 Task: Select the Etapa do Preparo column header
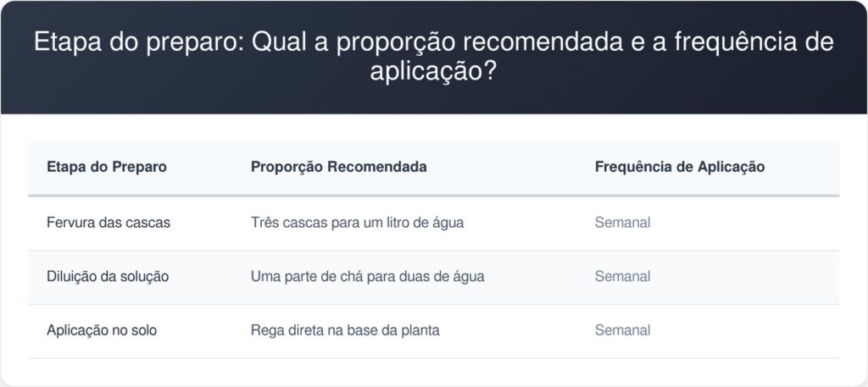(107, 167)
